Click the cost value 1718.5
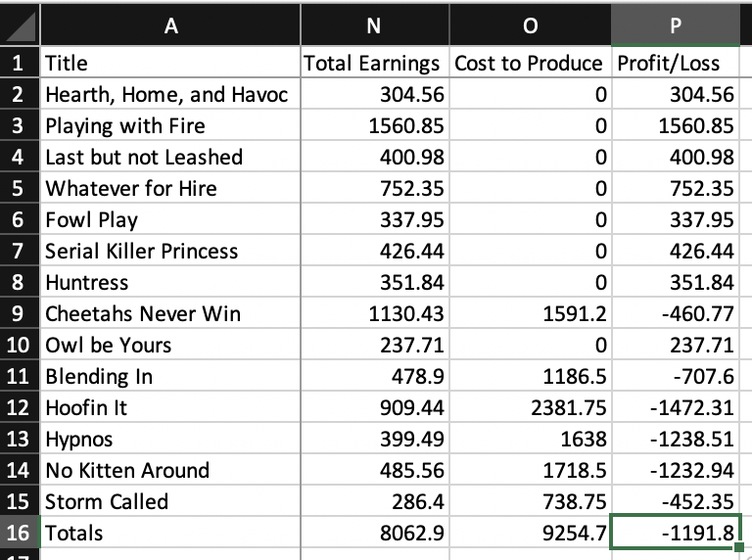 531,470
